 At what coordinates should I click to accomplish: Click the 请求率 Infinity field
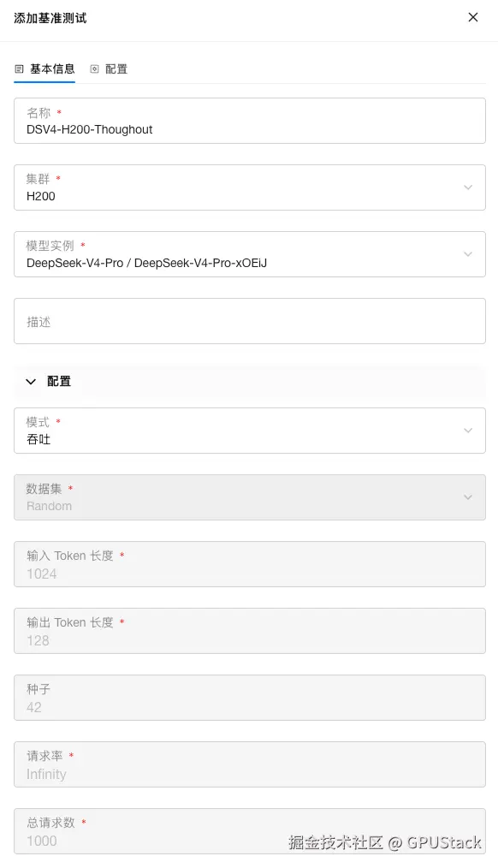tap(250, 764)
